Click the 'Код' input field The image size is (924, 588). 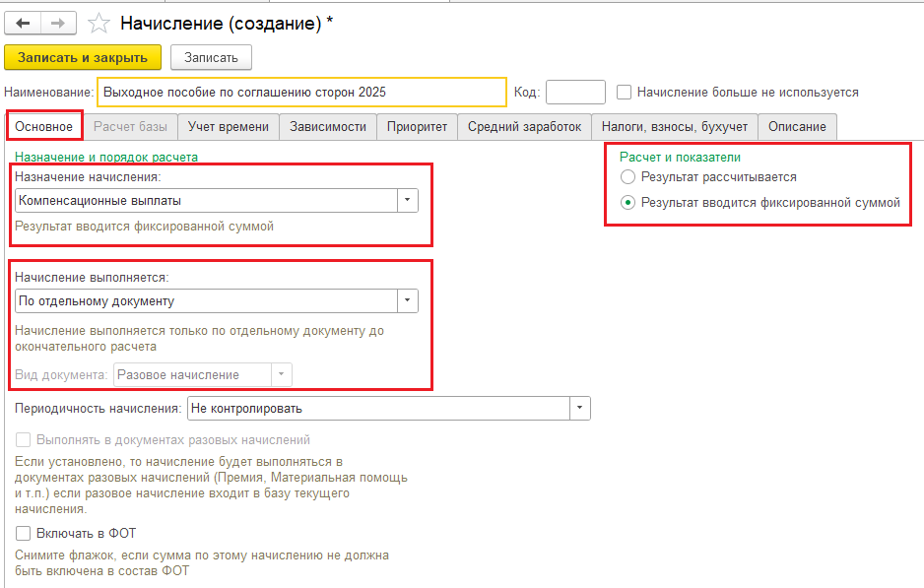[x=575, y=92]
